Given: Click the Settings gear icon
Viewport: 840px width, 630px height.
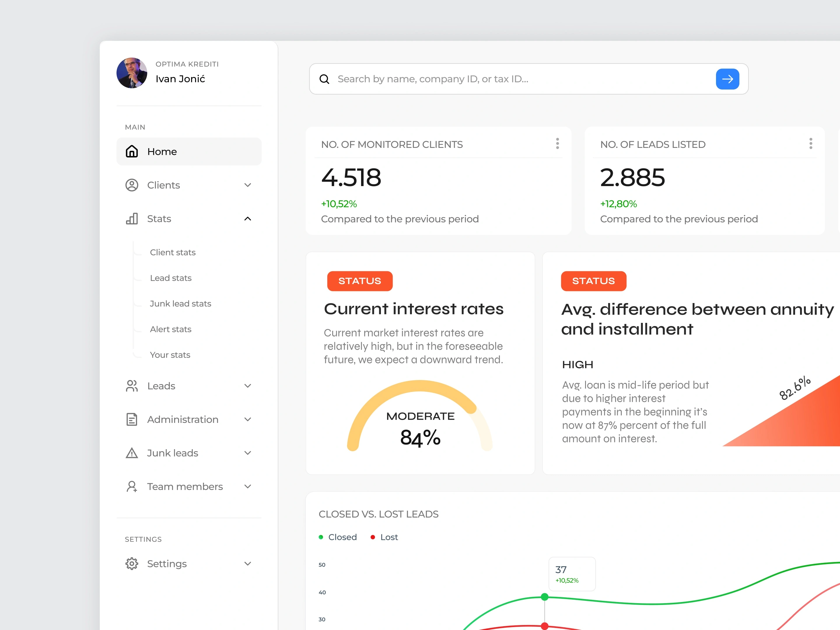Looking at the screenshot, I should coord(132,563).
